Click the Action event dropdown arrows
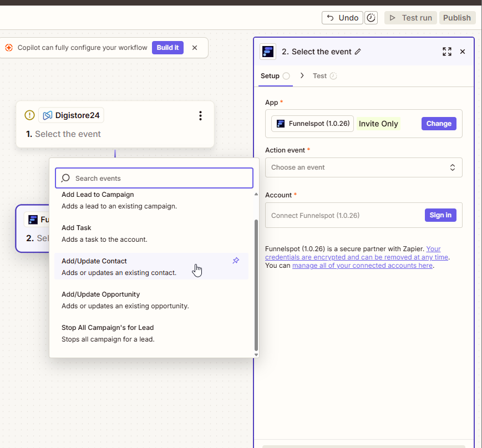Screen dimensions: 482x448 click(x=452, y=167)
